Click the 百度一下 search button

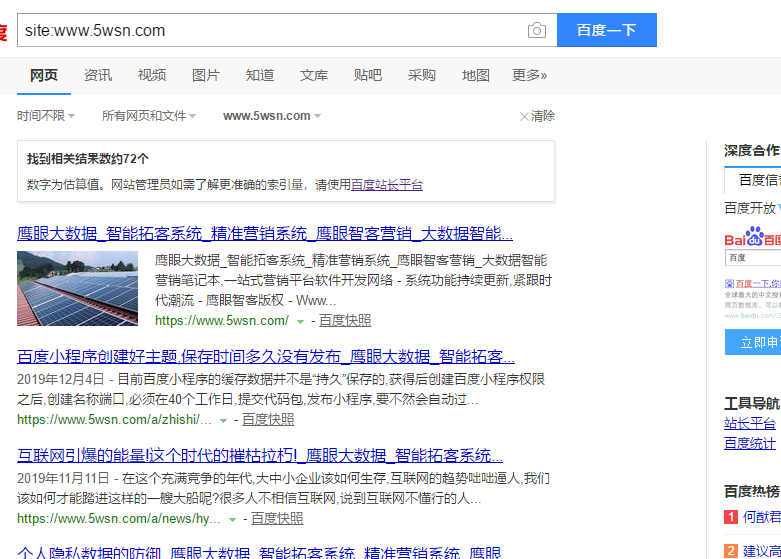tap(607, 30)
